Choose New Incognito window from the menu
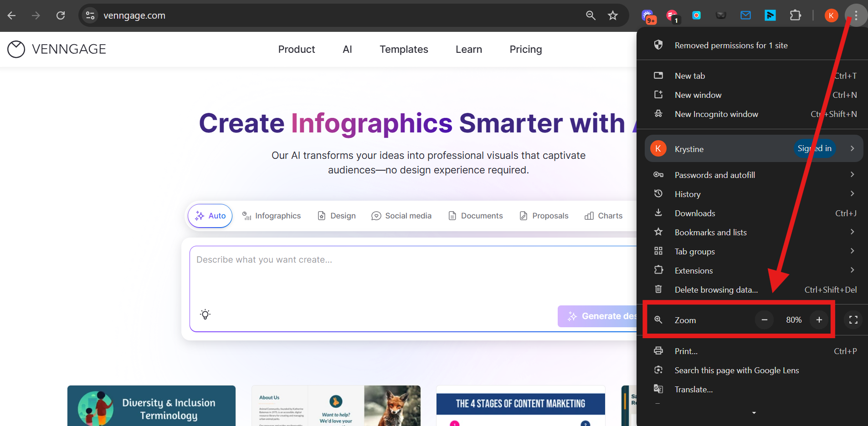868x426 pixels. (x=716, y=114)
